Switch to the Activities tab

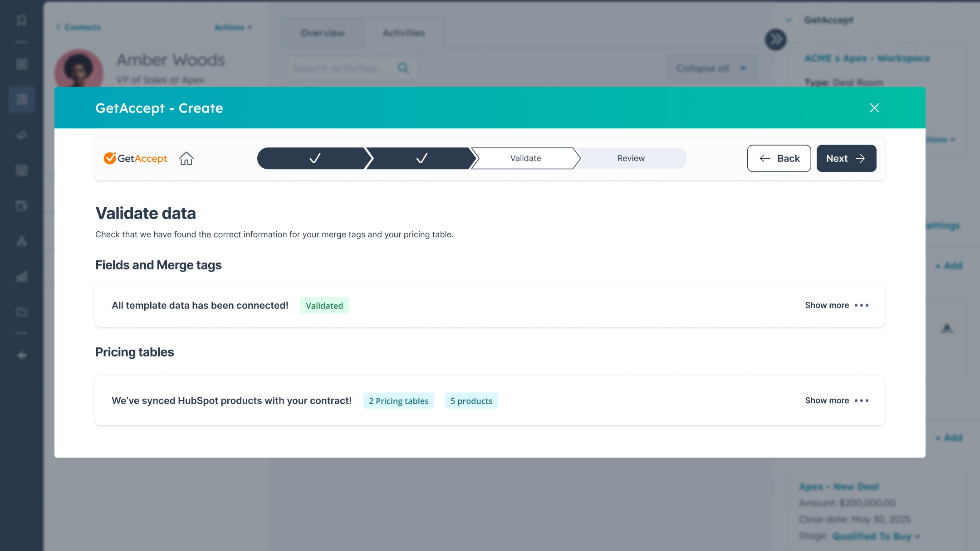coord(403,33)
